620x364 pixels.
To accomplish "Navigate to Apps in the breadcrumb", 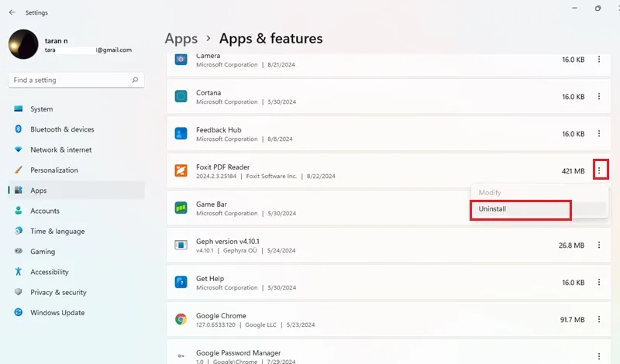I will click(181, 39).
